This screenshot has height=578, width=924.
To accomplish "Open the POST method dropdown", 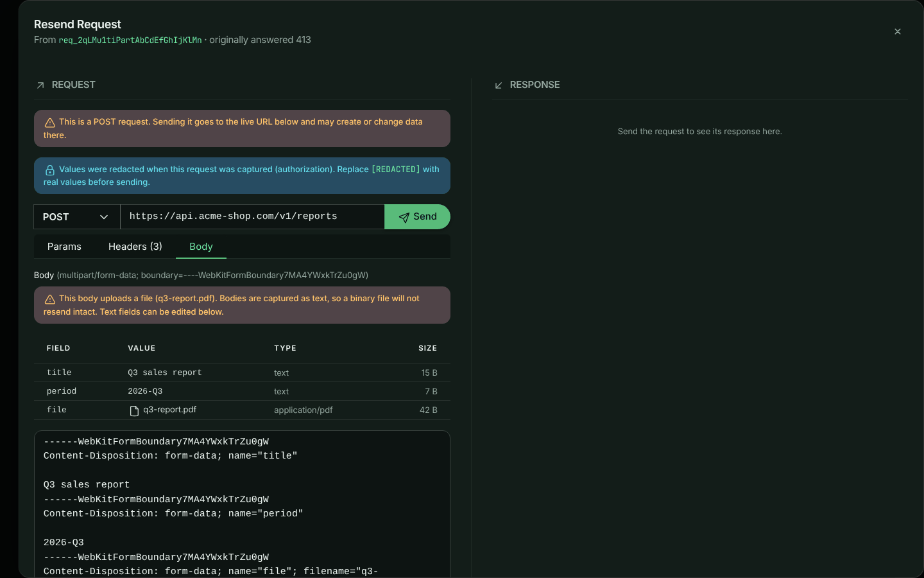I will pos(77,217).
